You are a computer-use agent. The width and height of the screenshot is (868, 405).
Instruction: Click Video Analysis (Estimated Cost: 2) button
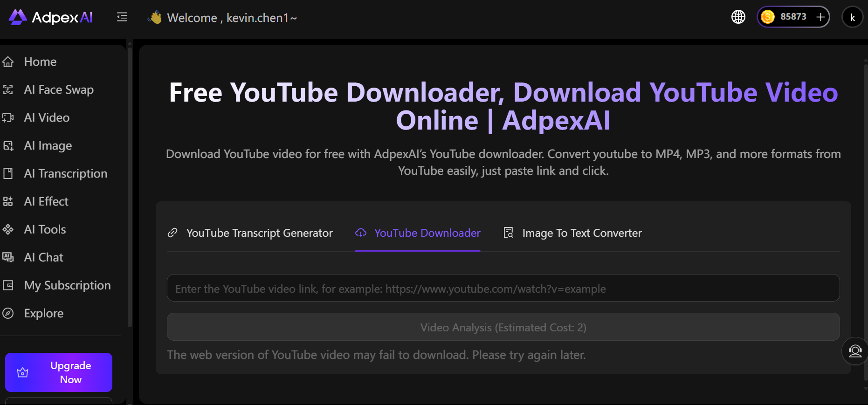(x=503, y=327)
